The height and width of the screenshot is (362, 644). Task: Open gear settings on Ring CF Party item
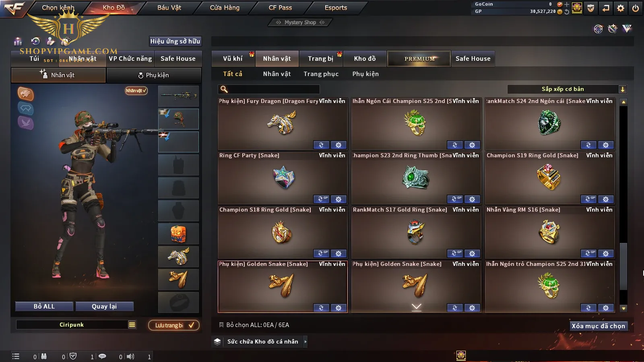(339, 199)
